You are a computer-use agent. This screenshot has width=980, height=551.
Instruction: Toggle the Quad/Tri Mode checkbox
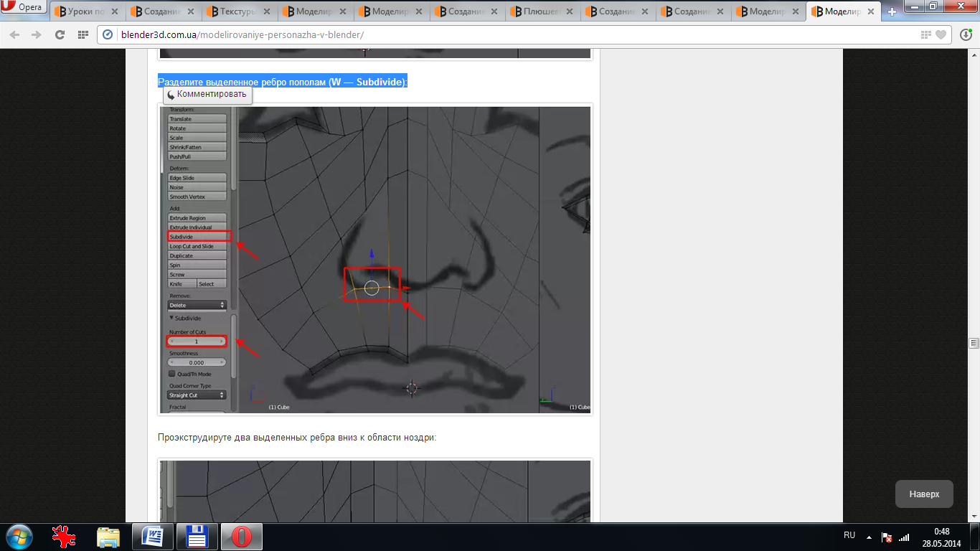coord(172,374)
